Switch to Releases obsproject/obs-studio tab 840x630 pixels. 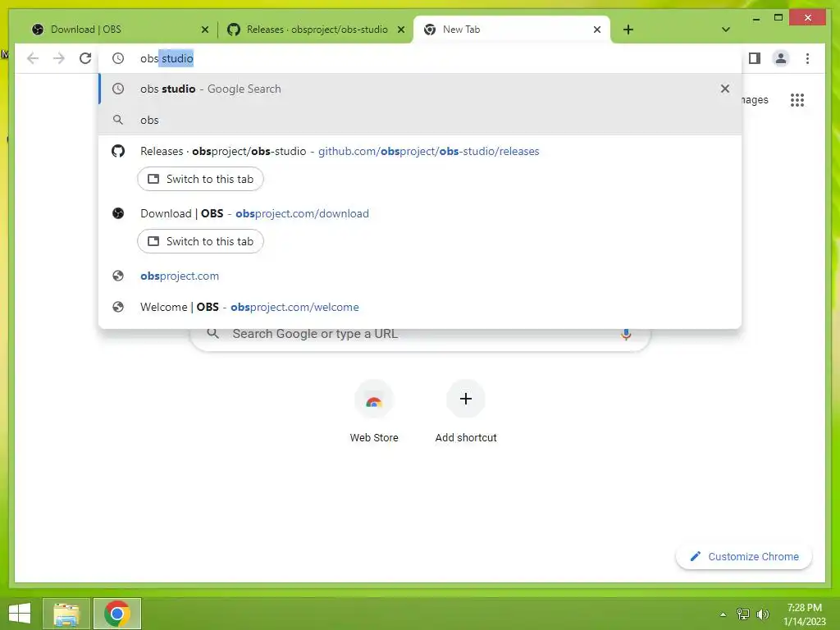(x=316, y=30)
